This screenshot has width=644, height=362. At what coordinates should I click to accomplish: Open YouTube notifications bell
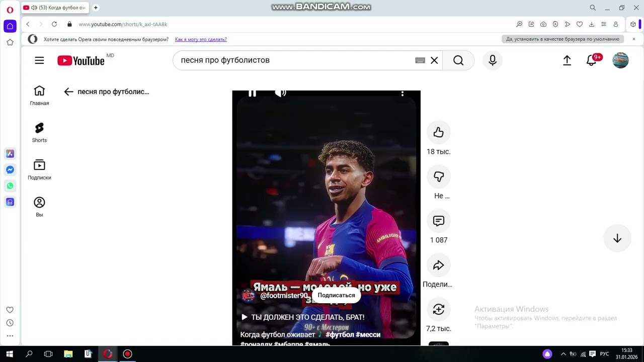pyautogui.click(x=592, y=60)
